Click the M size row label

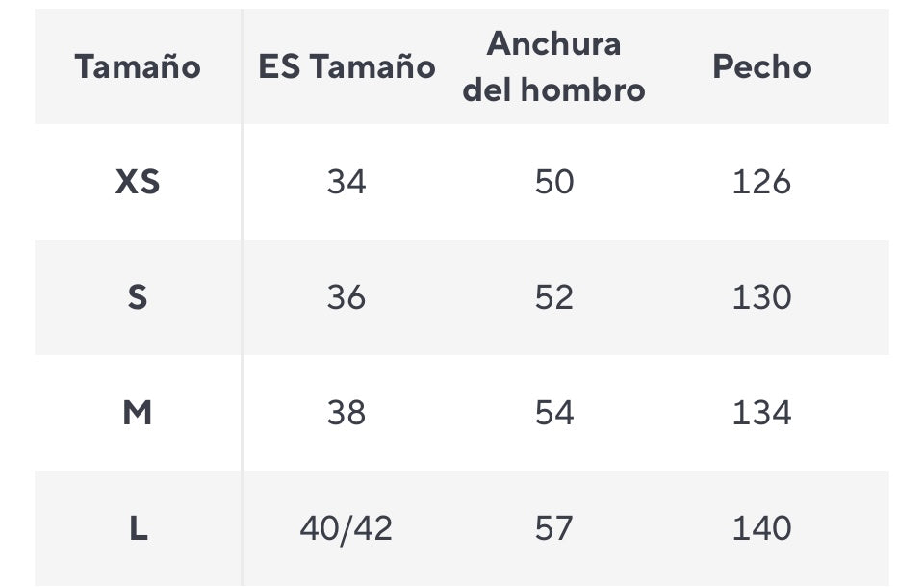click(x=138, y=413)
